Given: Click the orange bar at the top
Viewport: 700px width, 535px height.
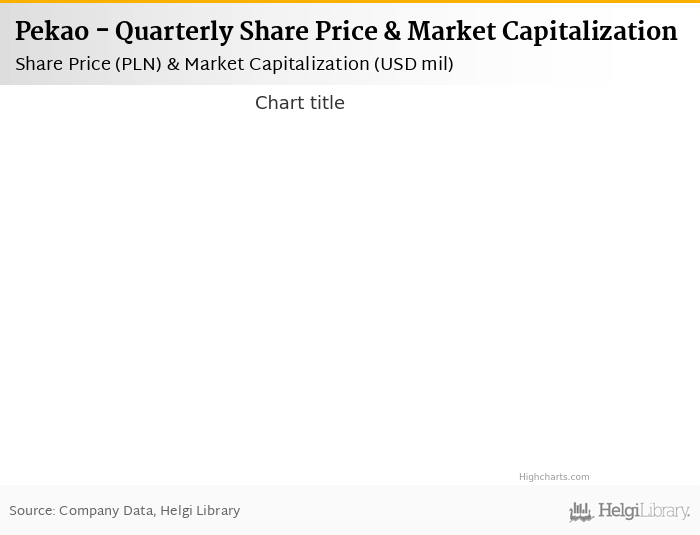Looking at the screenshot, I should [350, 2].
